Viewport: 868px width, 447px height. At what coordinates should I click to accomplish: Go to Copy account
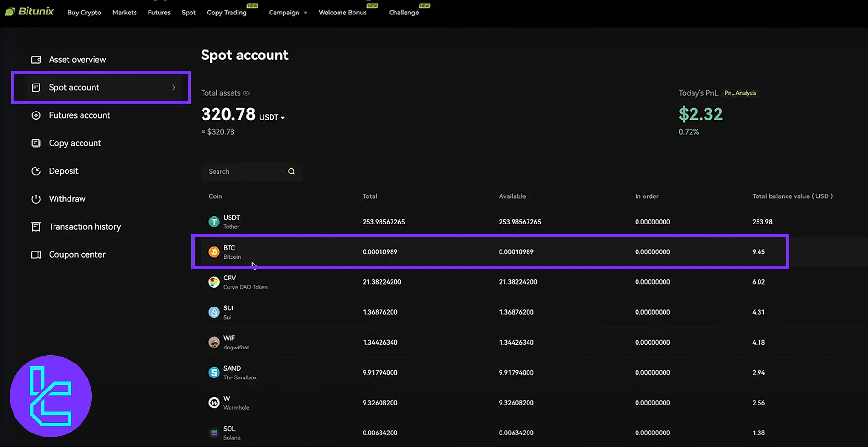(75, 143)
